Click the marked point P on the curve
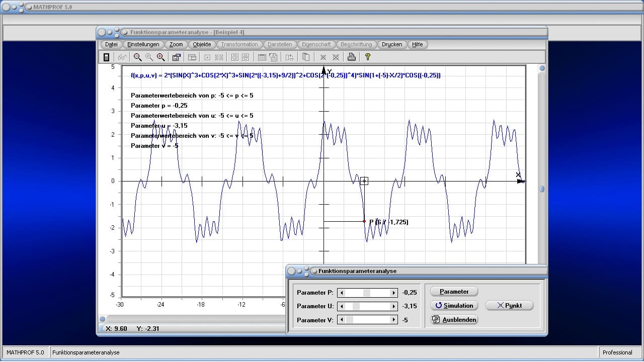This screenshot has height=362, width=644. (364, 221)
